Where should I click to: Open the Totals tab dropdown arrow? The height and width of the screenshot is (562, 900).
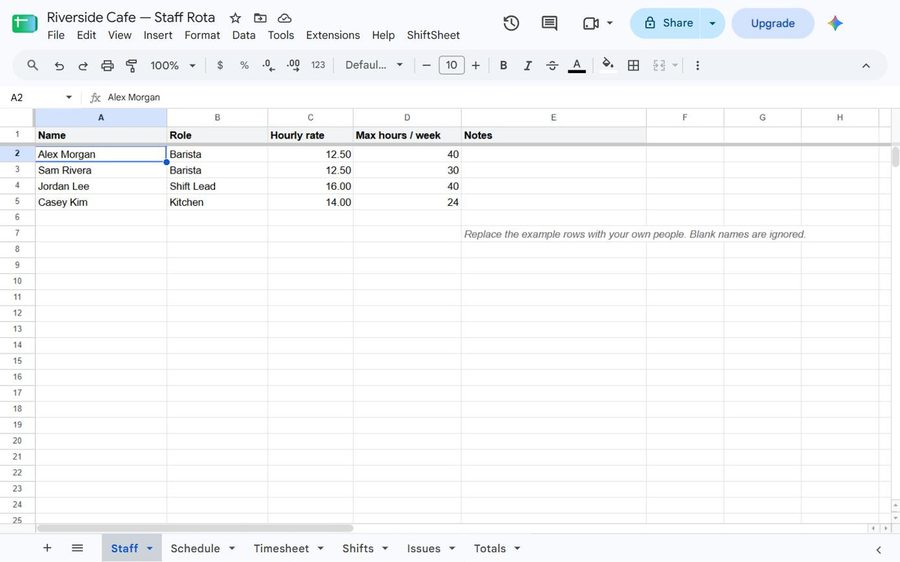click(x=517, y=548)
